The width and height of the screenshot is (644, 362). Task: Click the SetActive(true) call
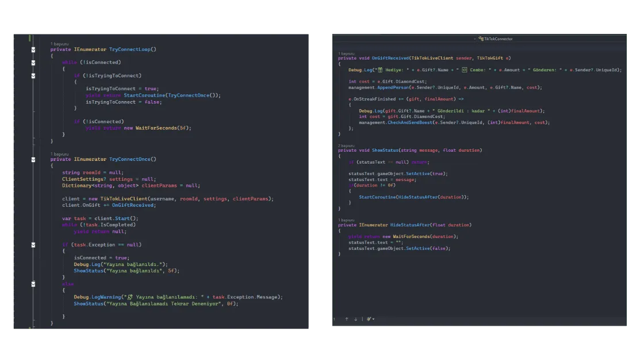pos(427,174)
